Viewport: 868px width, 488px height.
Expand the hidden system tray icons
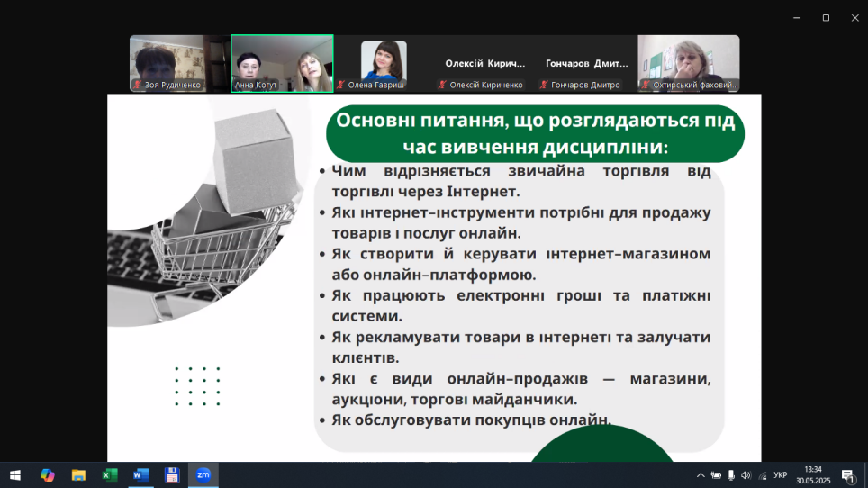point(701,474)
